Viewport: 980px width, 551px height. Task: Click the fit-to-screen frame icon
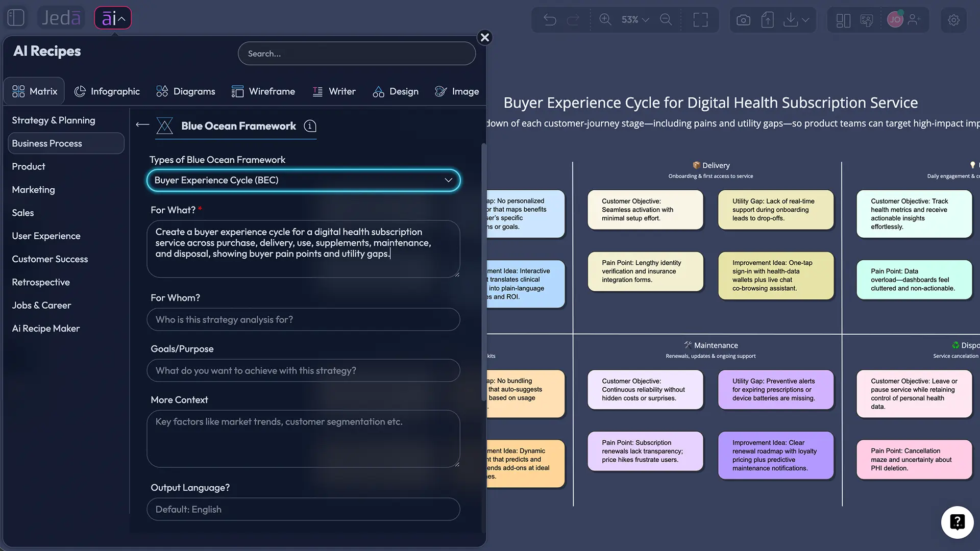coord(700,19)
